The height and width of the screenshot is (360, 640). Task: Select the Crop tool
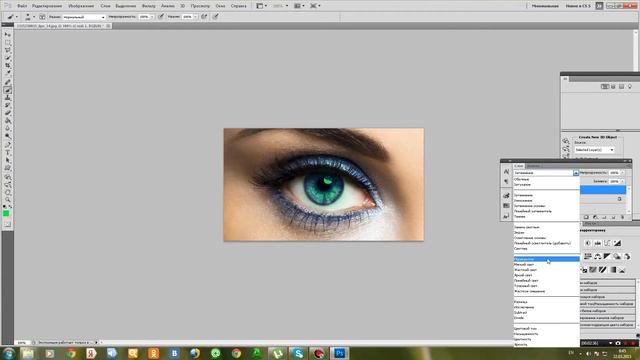8,66
